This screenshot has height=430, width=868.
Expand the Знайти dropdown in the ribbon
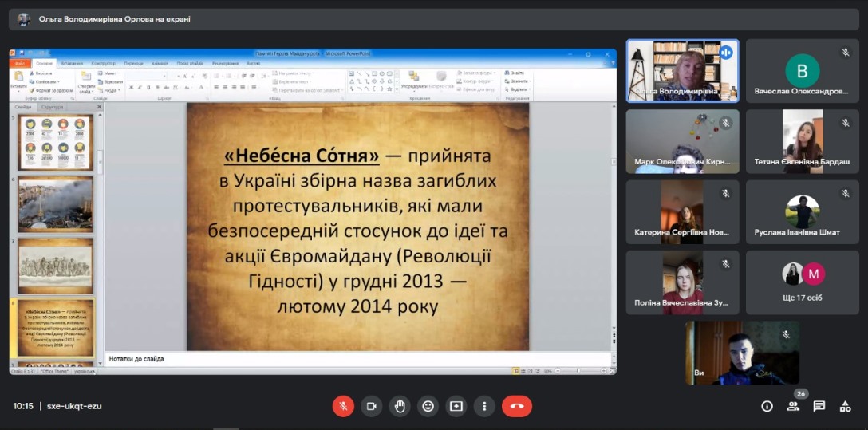(518, 73)
